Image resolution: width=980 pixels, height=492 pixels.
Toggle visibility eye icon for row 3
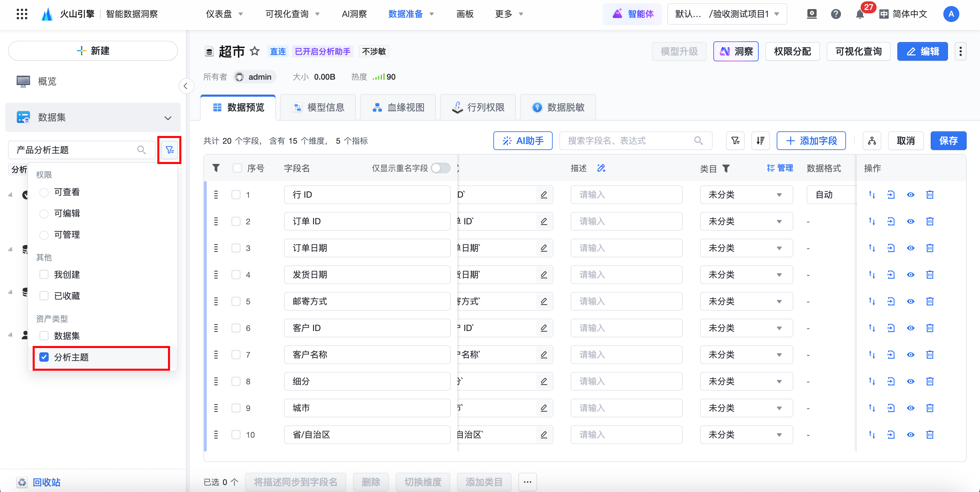(910, 248)
